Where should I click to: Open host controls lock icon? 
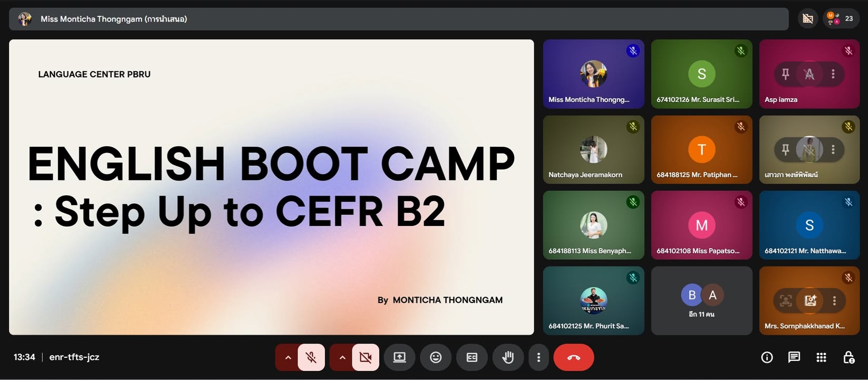[x=848, y=357]
